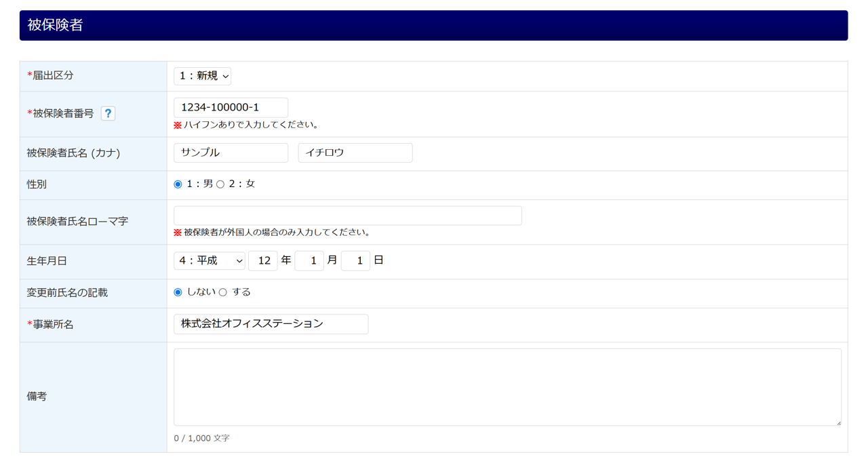Open the 生年月日 era dropdown 4：平成
Screen dimensions: 868x465
(210, 261)
